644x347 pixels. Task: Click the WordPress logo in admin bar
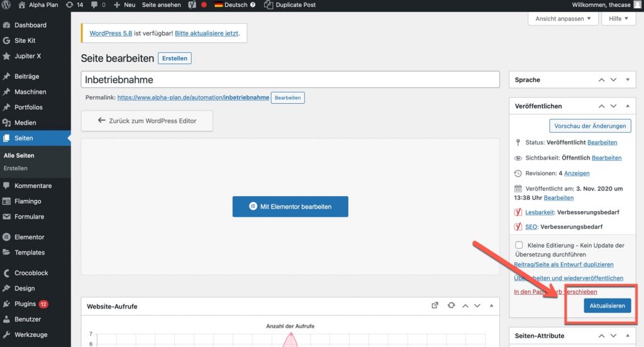7,5
